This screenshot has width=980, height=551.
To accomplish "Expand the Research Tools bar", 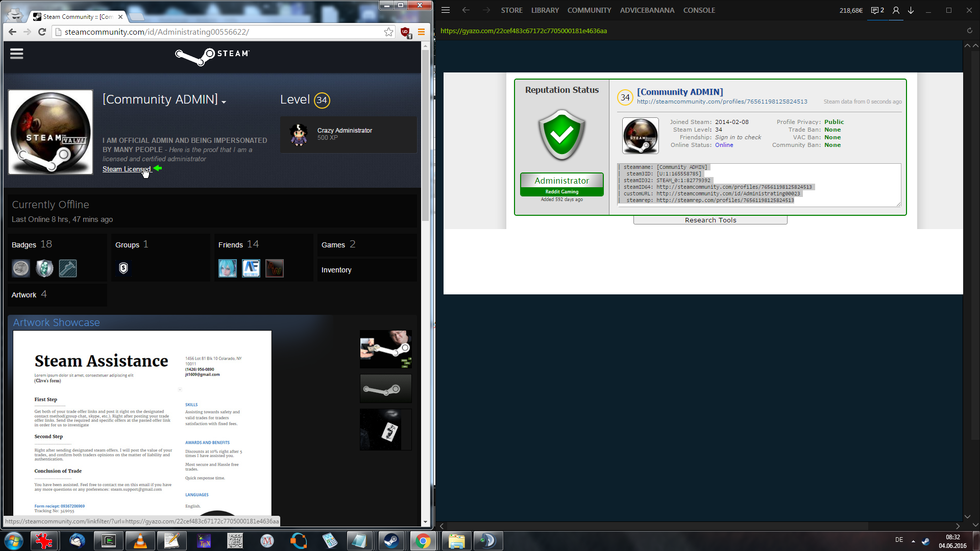I will tap(710, 220).
